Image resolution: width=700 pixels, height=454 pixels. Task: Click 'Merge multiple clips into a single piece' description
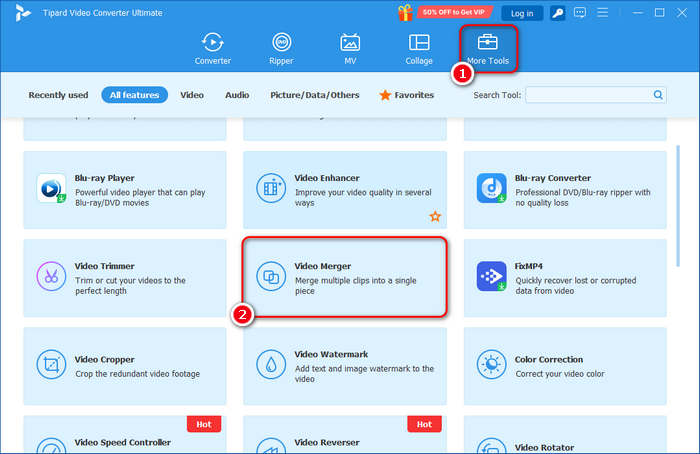pos(355,286)
